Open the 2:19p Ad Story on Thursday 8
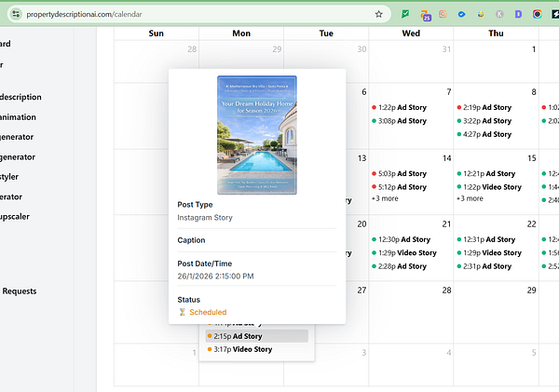Viewport: 559px width, 392px height. click(x=484, y=107)
